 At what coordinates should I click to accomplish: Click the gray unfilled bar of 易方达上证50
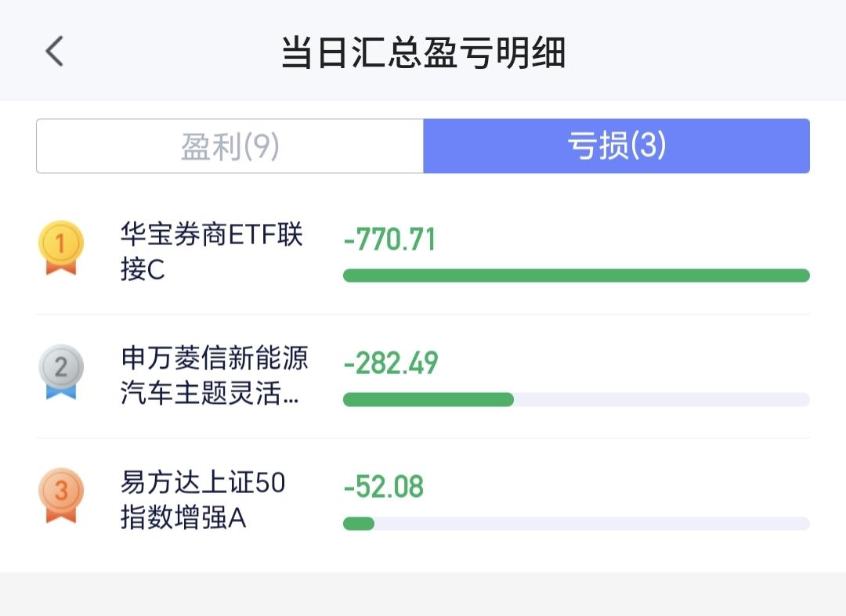(592, 524)
